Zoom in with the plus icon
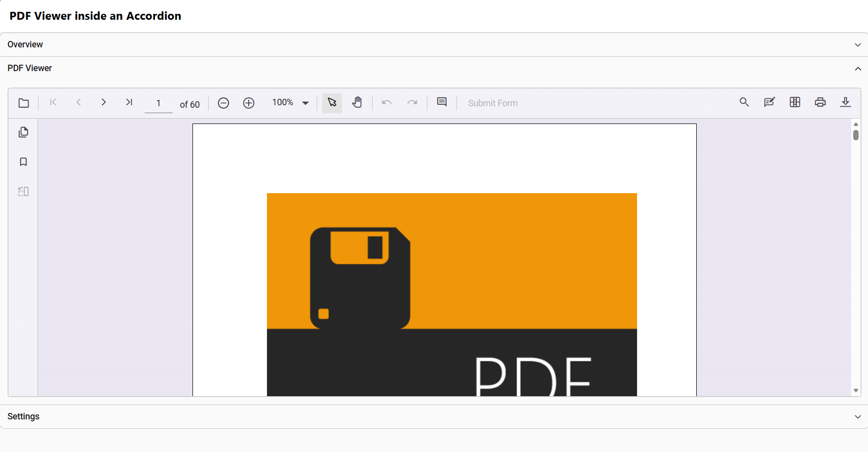This screenshot has width=868, height=452. 249,103
